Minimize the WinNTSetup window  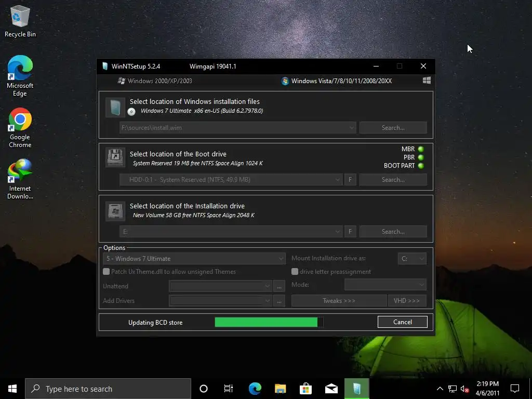tap(376, 66)
